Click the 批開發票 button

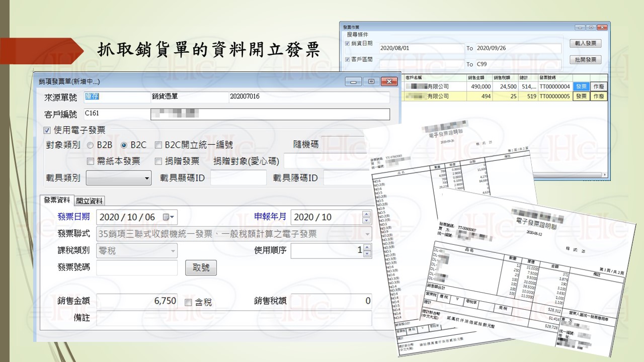586,60
